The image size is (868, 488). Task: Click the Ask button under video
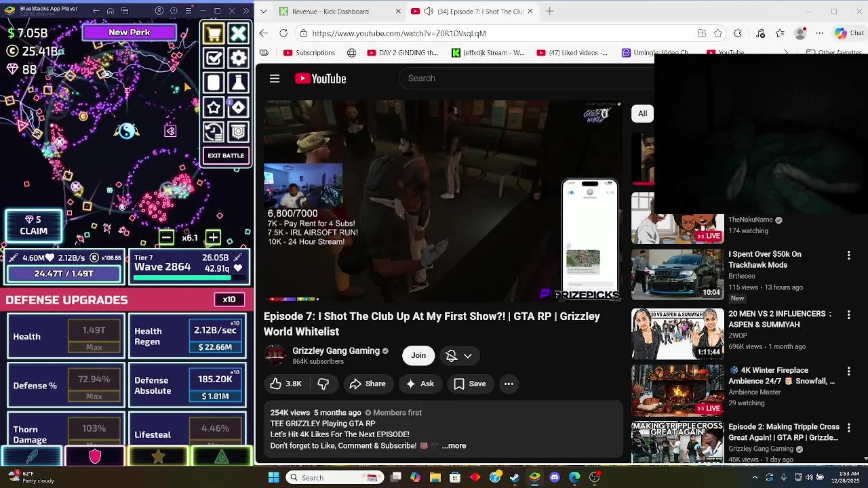click(420, 384)
